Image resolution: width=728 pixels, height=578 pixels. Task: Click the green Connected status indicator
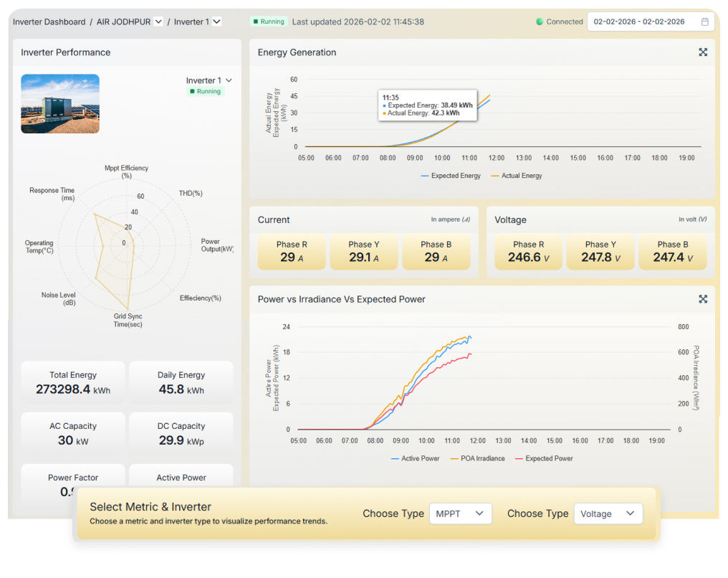[560, 22]
